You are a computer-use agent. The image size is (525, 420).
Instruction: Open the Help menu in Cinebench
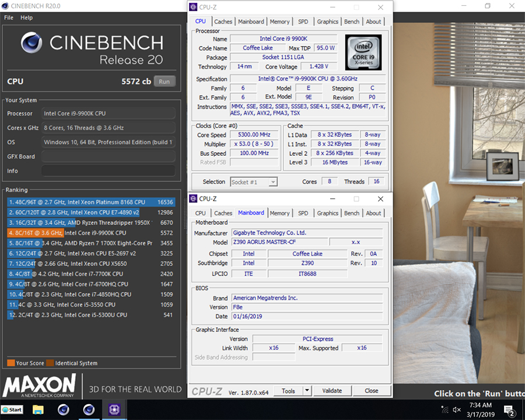tap(27, 17)
